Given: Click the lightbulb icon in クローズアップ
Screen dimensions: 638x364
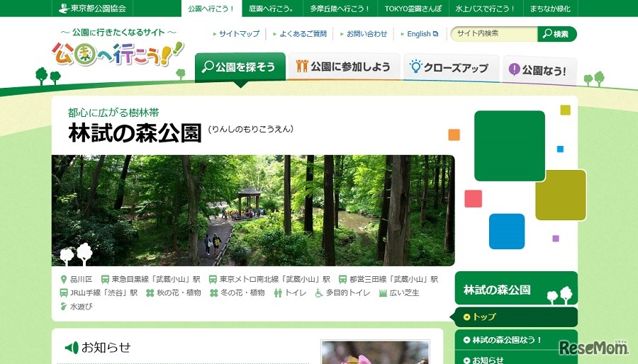Looking at the screenshot, I should click(415, 67).
